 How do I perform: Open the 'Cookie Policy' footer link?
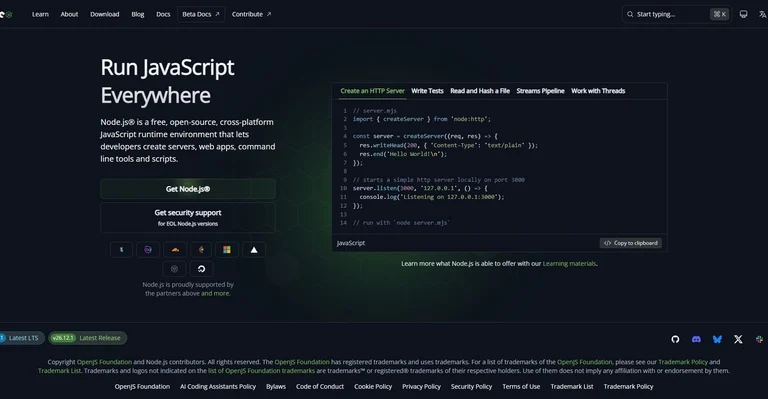click(x=373, y=387)
